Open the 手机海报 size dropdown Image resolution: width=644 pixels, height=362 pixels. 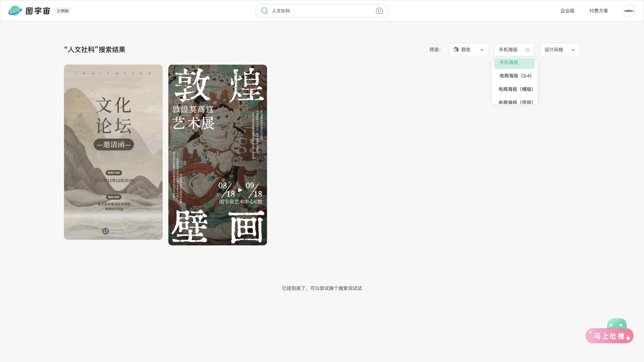[x=514, y=50]
